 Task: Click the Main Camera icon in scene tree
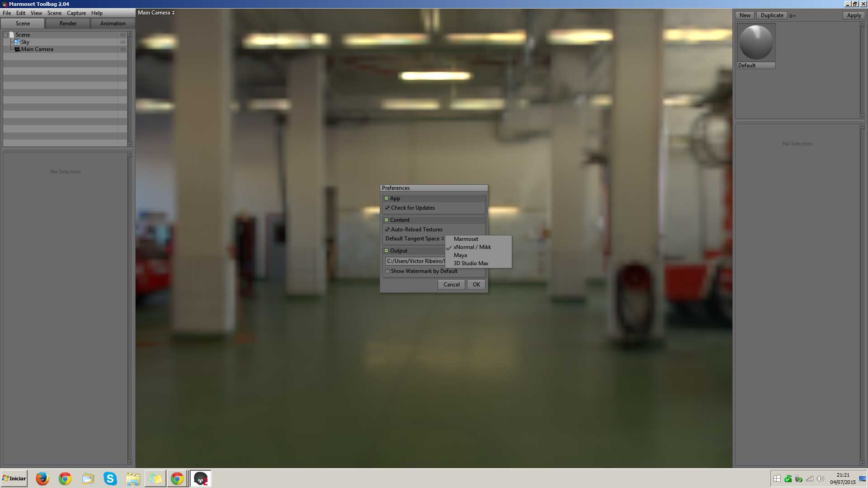tap(17, 49)
